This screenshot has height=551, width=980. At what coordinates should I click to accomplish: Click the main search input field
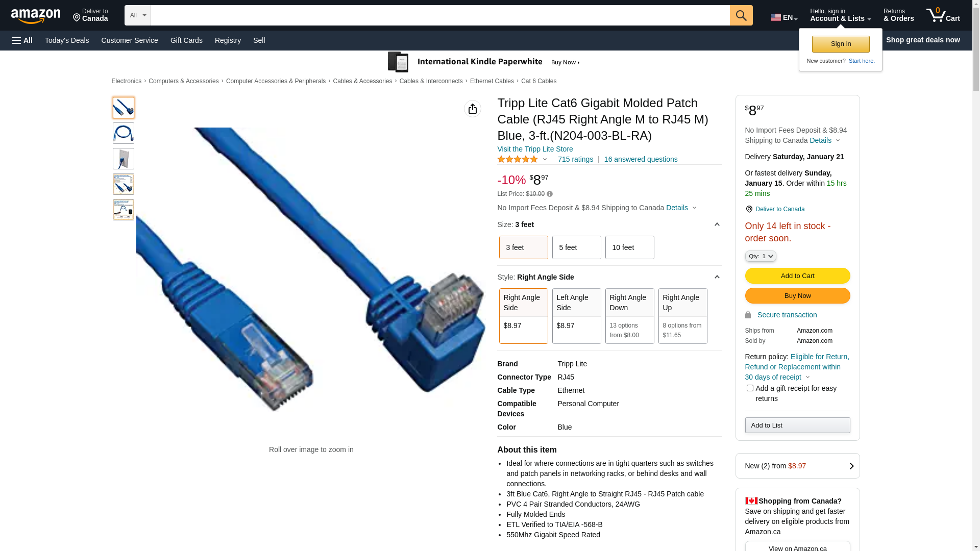click(440, 15)
